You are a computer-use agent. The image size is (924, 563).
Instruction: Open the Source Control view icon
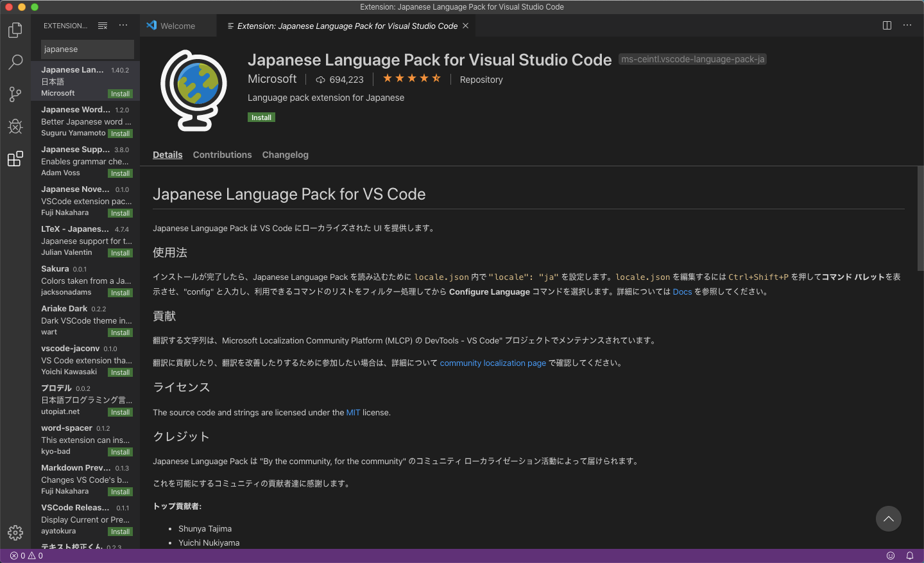[x=15, y=94]
